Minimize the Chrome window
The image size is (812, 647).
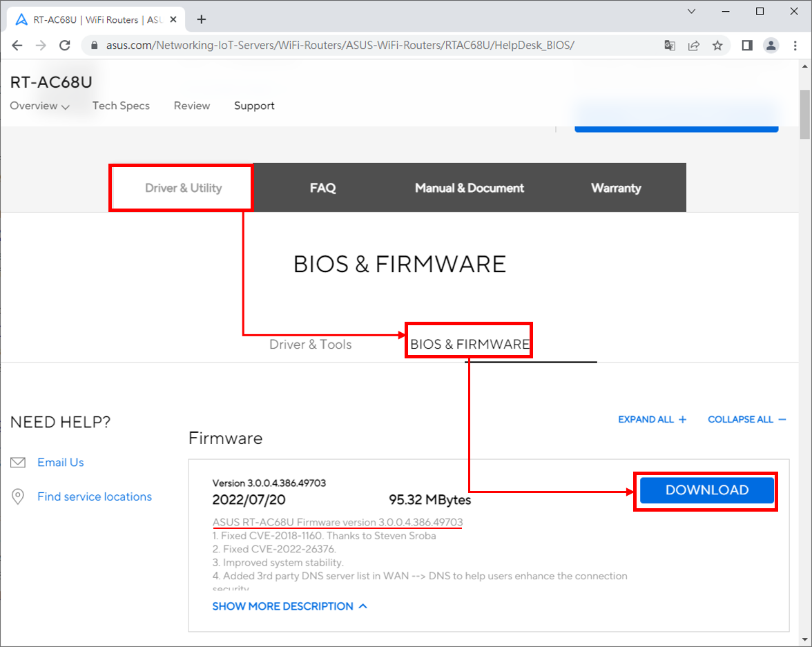point(726,11)
